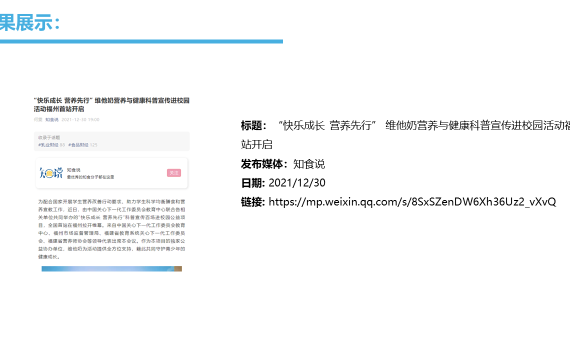Click the 知食说 logo icon
The height and width of the screenshot is (360, 570).
point(51,173)
